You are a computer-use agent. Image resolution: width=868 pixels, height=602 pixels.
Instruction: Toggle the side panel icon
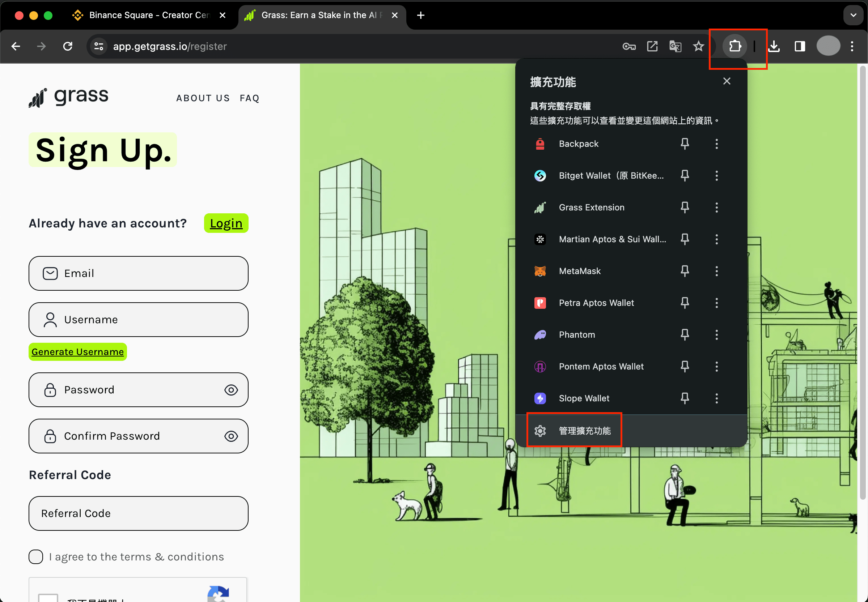(800, 46)
